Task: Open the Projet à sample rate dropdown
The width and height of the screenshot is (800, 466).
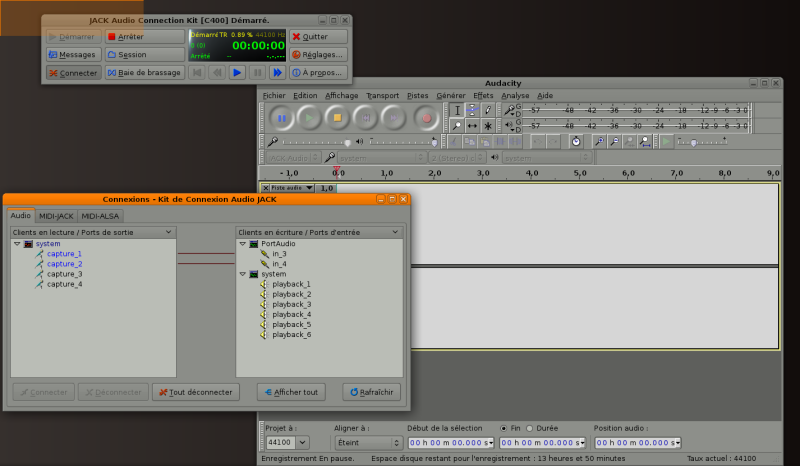Action: [x=302, y=442]
